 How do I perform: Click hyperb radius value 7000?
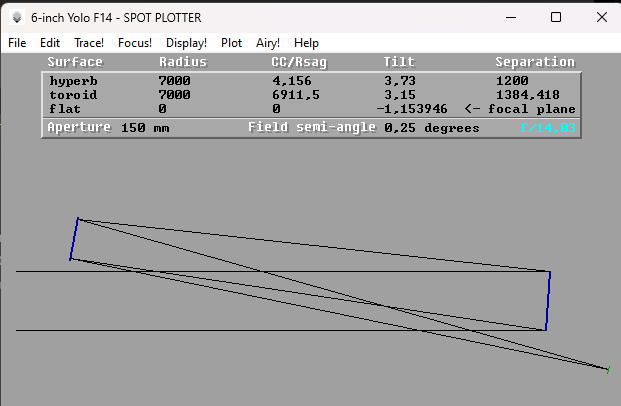click(174, 81)
